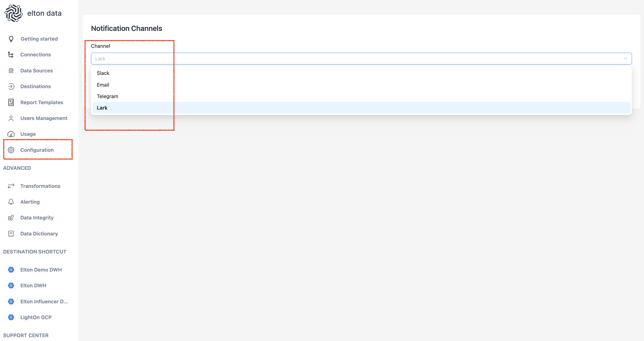Click the Data Dictionary book icon
The height and width of the screenshot is (341, 644).
11,233
